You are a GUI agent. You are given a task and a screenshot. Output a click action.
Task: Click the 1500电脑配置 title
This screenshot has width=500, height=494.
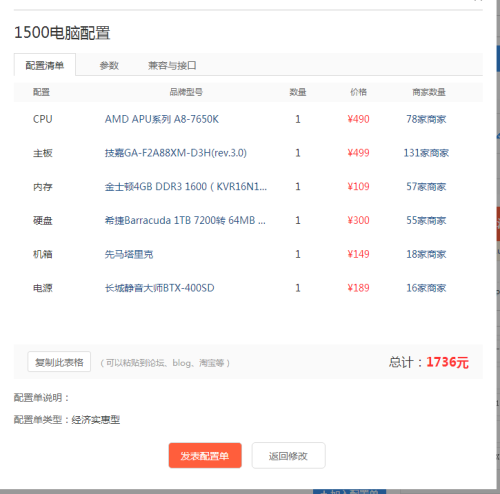point(62,33)
